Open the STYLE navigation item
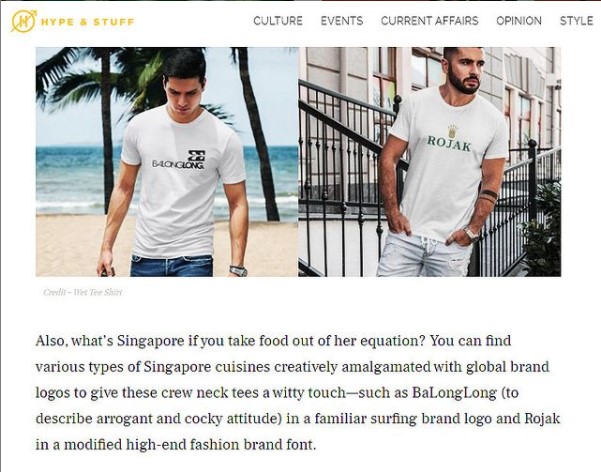 pyautogui.click(x=576, y=21)
